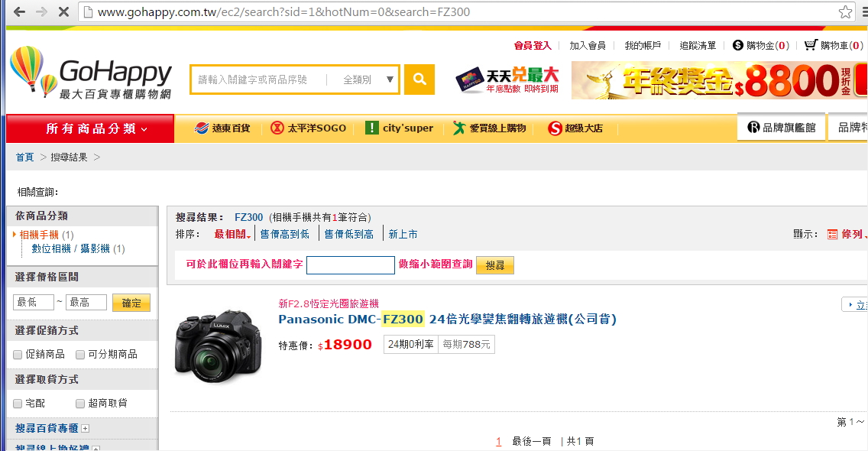
Task: Tick the 促銷商品 checkbox
Action: pyautogui.click(x=18, y=355)
